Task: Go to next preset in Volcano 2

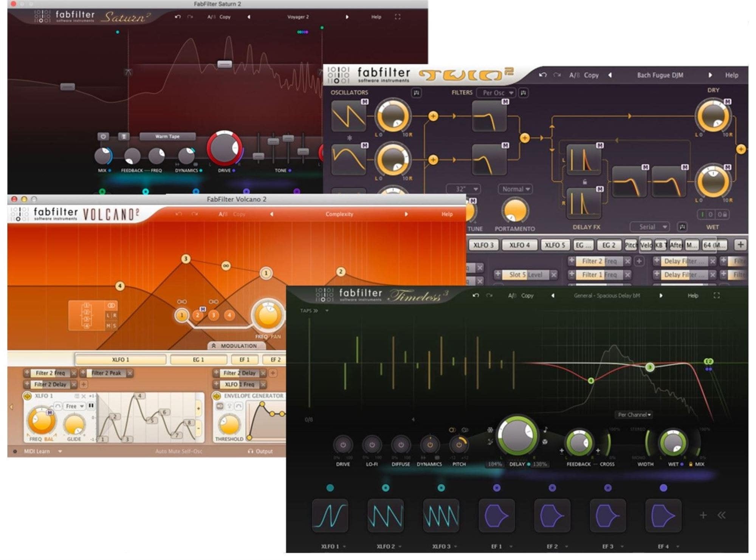Action: pyautogui.click(x=406, y=214)
